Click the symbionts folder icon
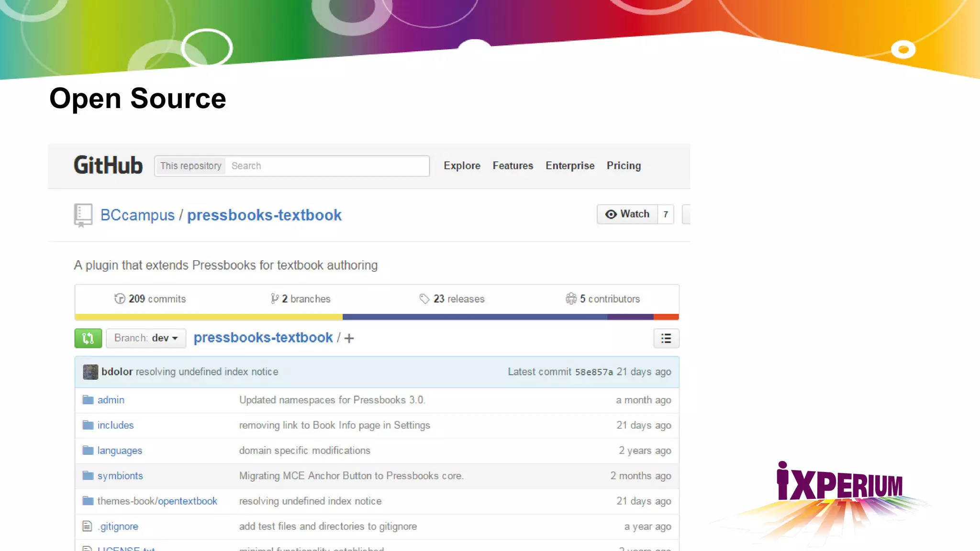980x551 pixels. tap(88, 476)
